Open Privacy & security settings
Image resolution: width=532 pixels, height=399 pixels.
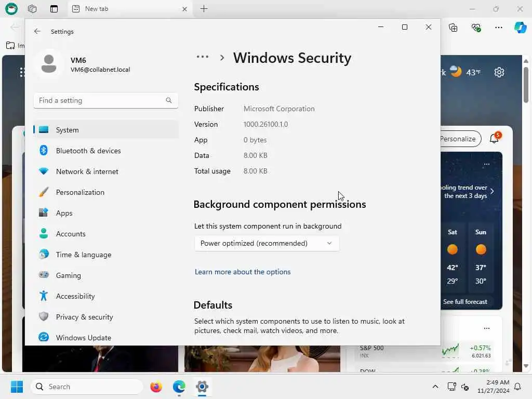[106, 316]
